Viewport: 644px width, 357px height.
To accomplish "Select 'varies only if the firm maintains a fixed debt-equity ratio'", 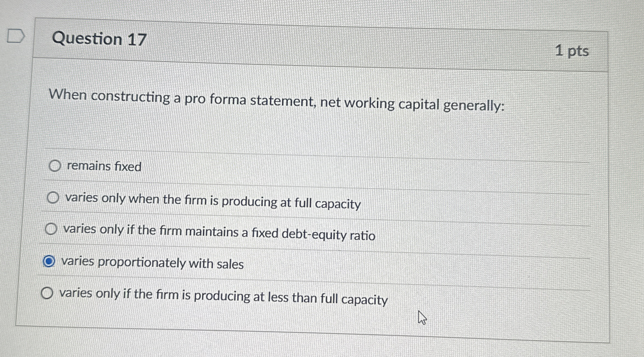I will (51, 229).
